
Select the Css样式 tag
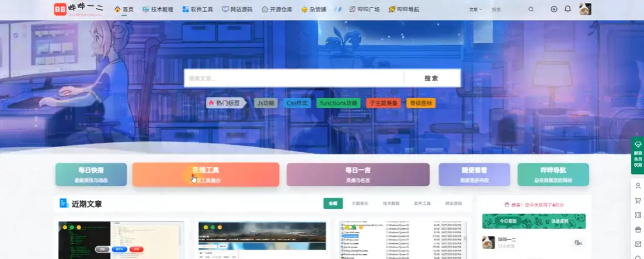click(x=297, y=103)
